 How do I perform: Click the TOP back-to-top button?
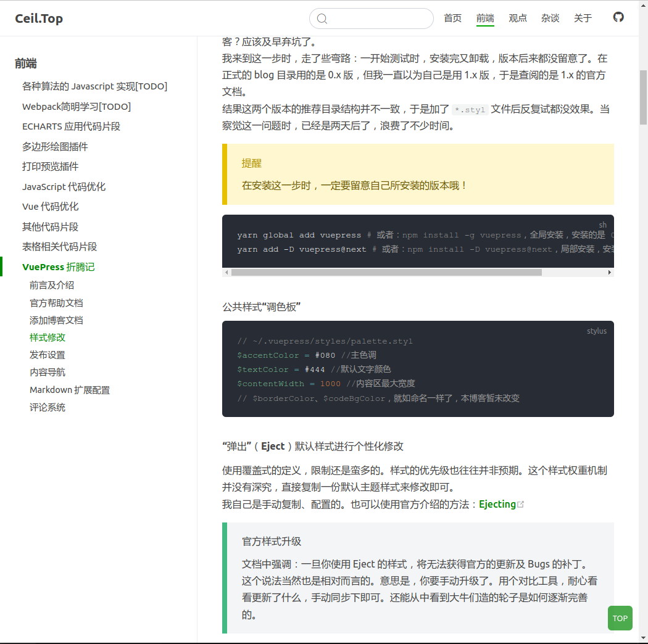(x=620, y=617)
